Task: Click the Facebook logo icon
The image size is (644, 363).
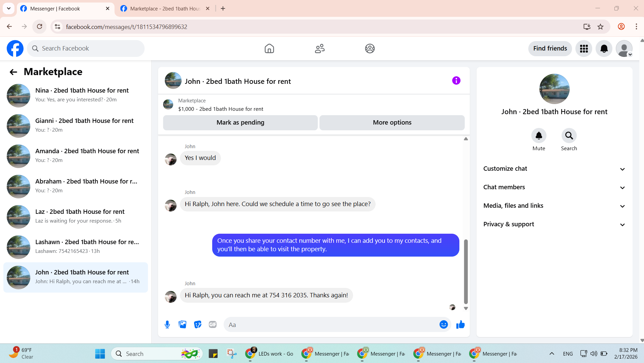Action: (15, 48)
